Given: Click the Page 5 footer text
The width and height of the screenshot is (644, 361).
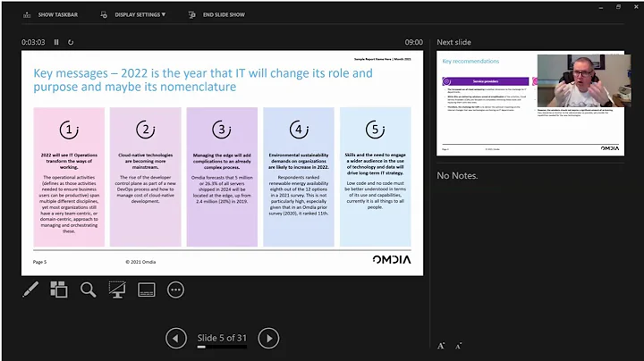Looking at the screenshot, I should pyautogui.click(x=40, y=262).
